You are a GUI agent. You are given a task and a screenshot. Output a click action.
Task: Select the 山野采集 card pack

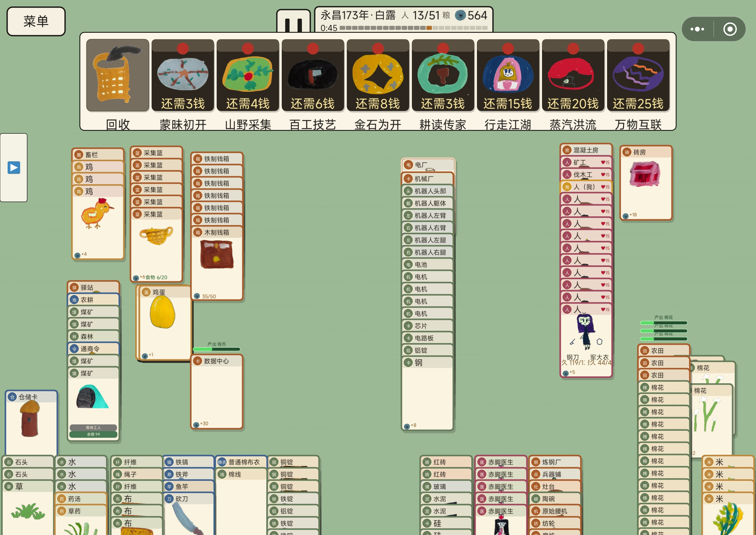coord(248,76)
